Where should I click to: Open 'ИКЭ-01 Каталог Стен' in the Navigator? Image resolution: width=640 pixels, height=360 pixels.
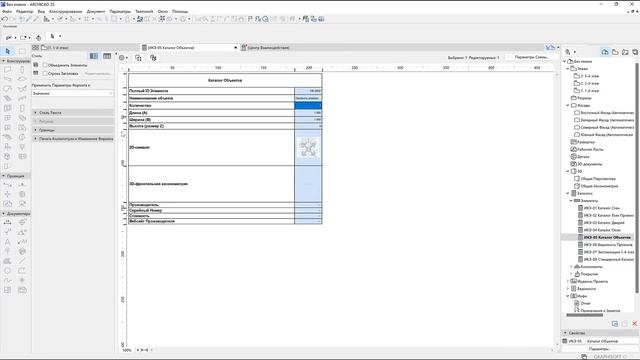point(602,208)
